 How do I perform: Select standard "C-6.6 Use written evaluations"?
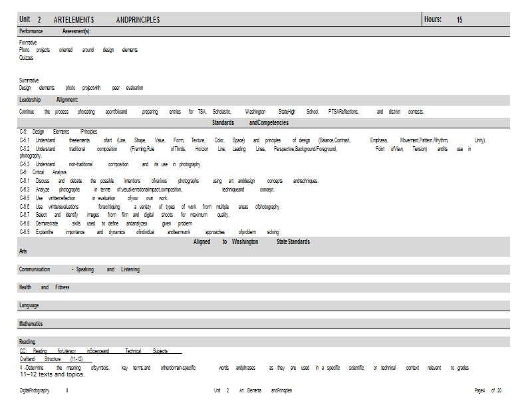149,207
